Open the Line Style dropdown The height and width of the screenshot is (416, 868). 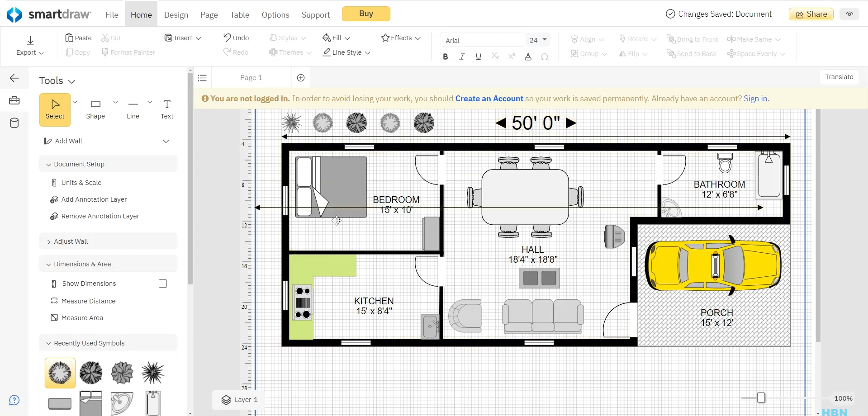coord(346,52)
